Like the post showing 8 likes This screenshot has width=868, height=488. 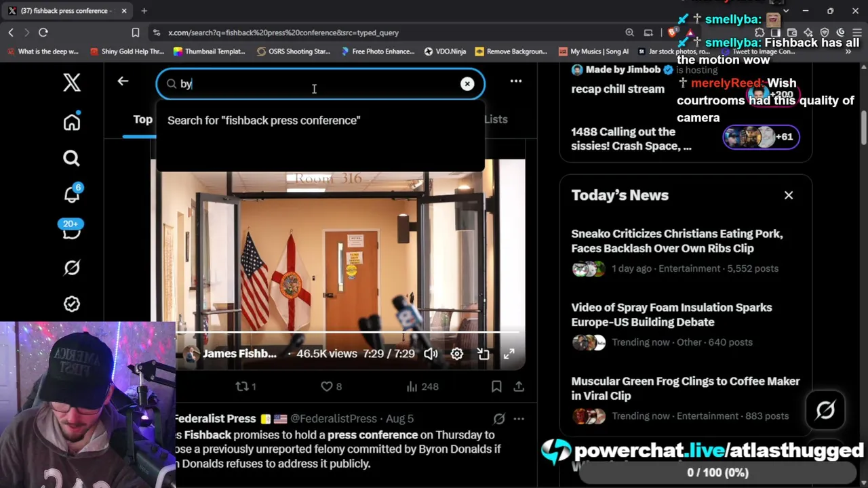pyautogui.click(x=332, y=386)
